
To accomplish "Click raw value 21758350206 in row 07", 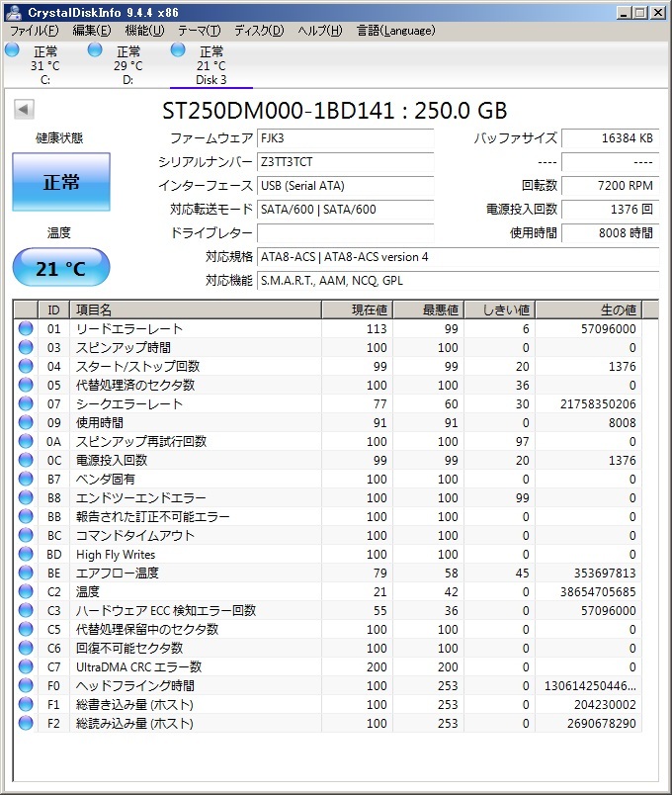I will click(x=598, y=404).
